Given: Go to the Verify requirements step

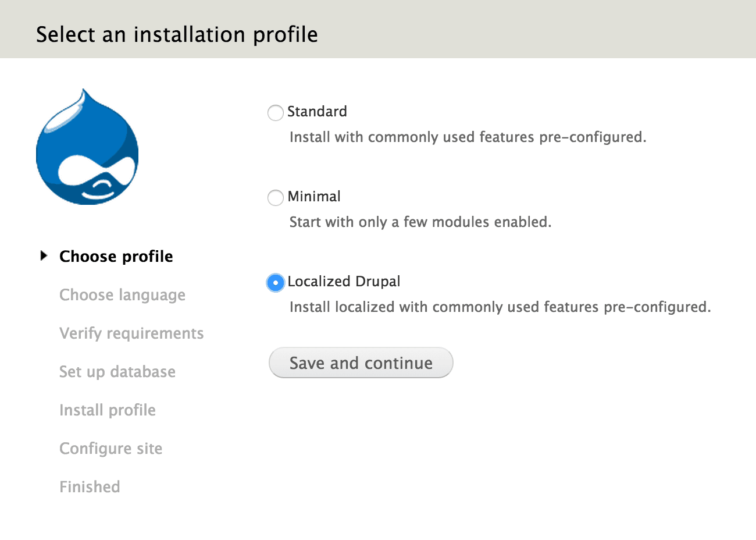Looking at the screenshot, I should pos(131,333).
